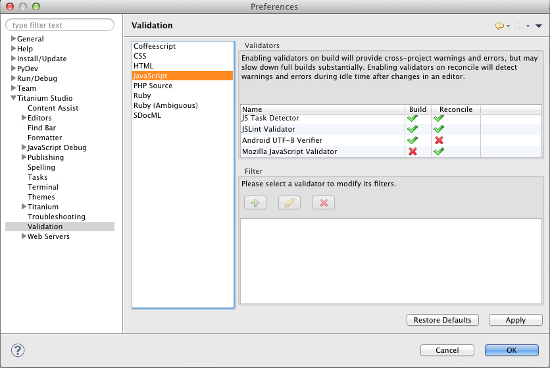The height and width of the screenshot is (368, 550).
Task: Click the Apply button
Action: (516, 320)
